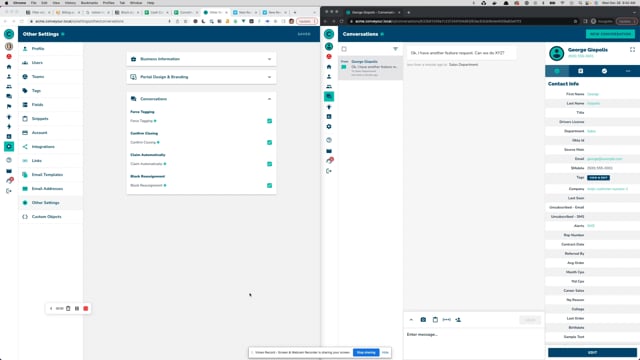This screenshot has width=640, height=360.
Task: Open the History menu in macOS menu bar
Action: click(x=70, y=3)
